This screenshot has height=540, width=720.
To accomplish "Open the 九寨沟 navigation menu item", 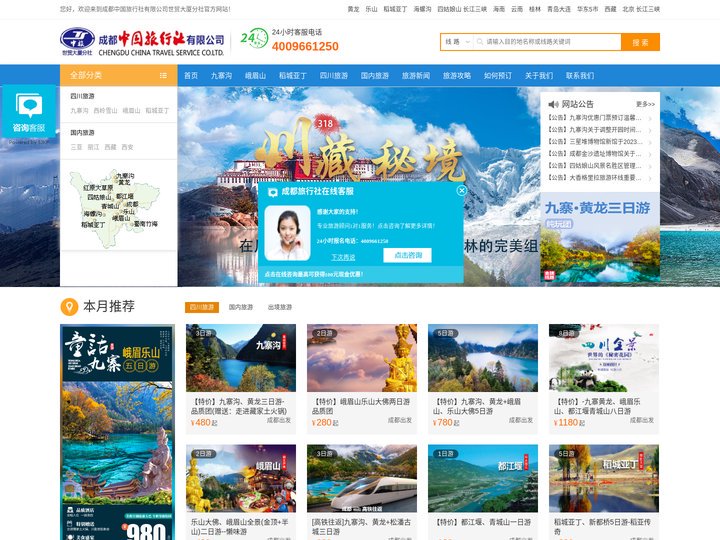I will [221, 76].
